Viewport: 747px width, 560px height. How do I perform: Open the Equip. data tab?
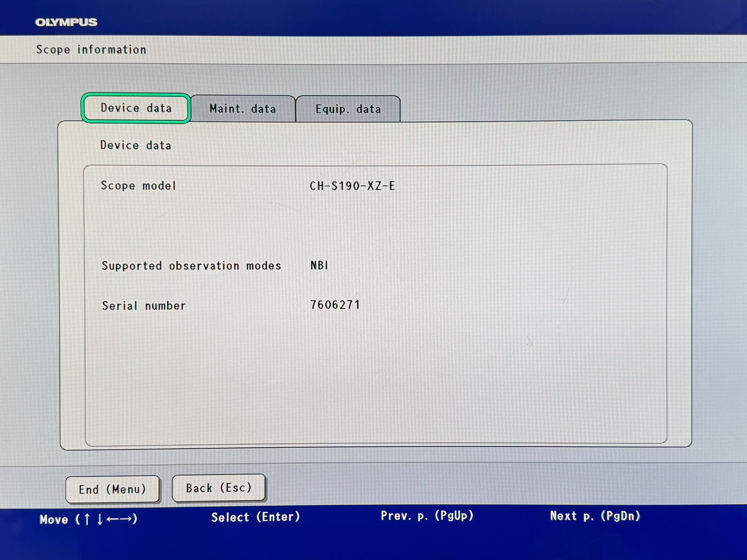(348, 109)
